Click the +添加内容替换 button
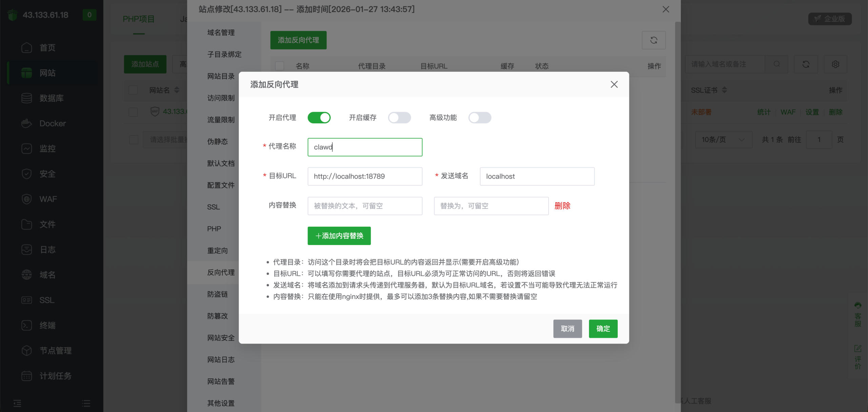Viewport: 868px width, 412px height. [x=339, y=236]
